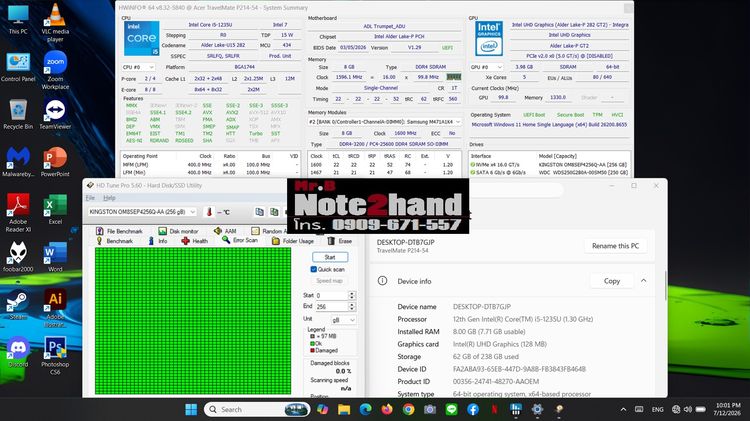750x421 pixels.
Task: Click the green copy icon in HD Tune toolbar
Action: tap(274, 212)
